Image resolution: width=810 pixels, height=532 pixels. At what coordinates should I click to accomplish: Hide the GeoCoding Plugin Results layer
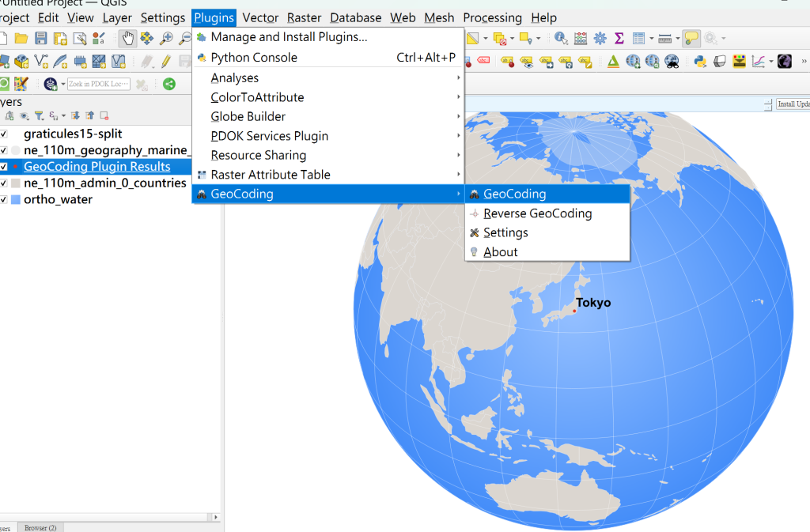pyautogui.click(x=4, y=167)
